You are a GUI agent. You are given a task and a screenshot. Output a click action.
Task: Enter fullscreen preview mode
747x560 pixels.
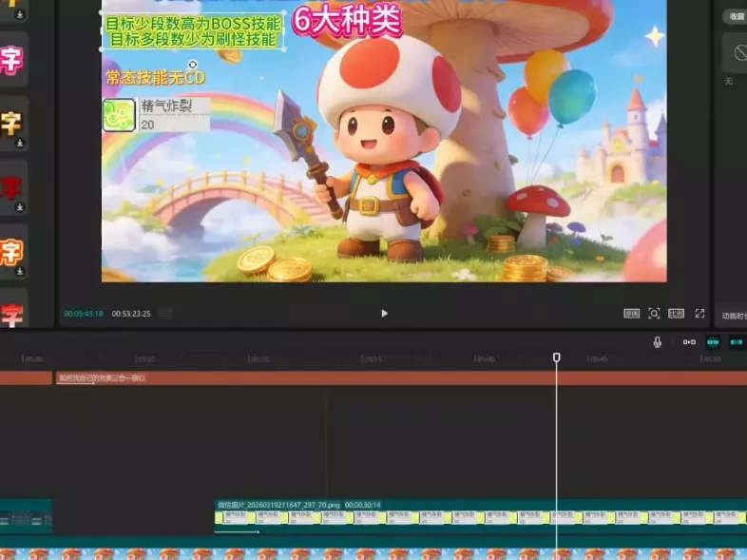point(699,314)
